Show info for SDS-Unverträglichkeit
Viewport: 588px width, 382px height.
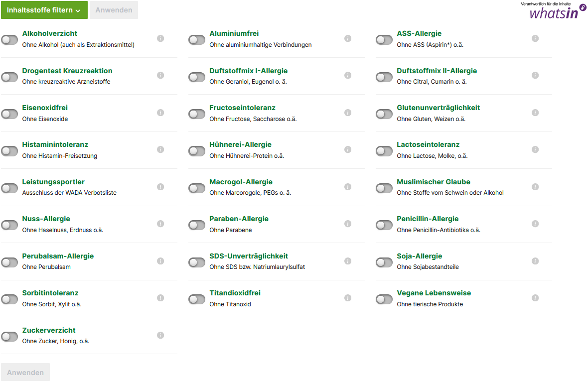point(348,261)
